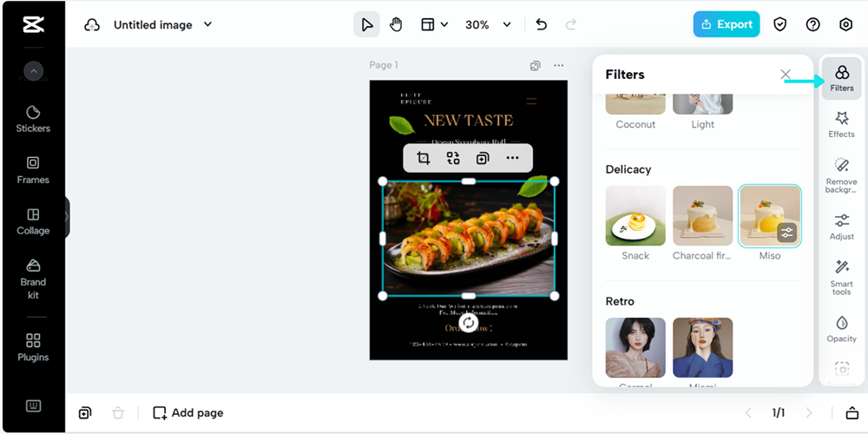This screenshot has height=434, width=868.
Task: Apply the Light filter
Action: pos(702,112)
